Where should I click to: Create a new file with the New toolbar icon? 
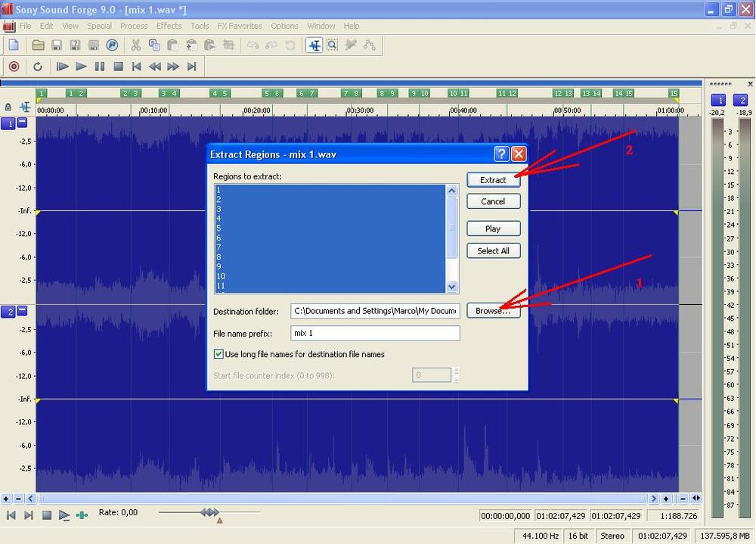(14, 45)
